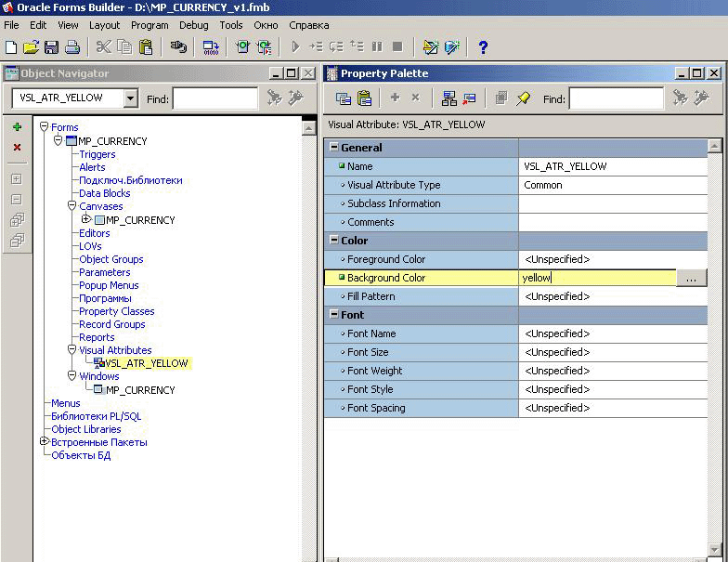Viewport: 728px width, 562px height.
Task: Click the Visual Attribute Type value Common
Action: 613,185
